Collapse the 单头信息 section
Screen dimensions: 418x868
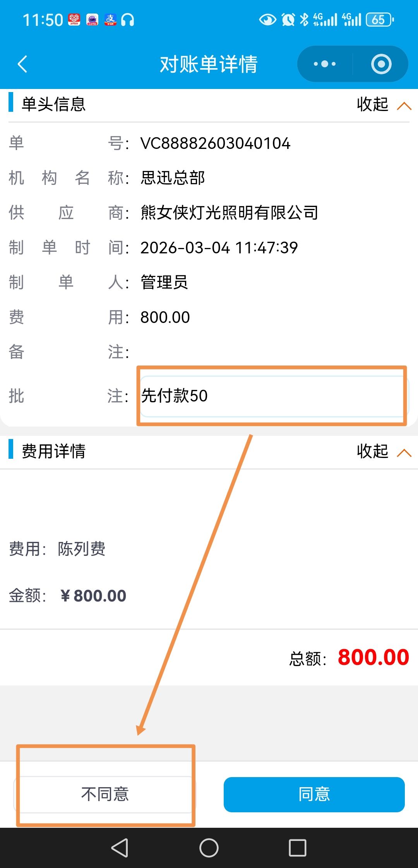(383, 104)
